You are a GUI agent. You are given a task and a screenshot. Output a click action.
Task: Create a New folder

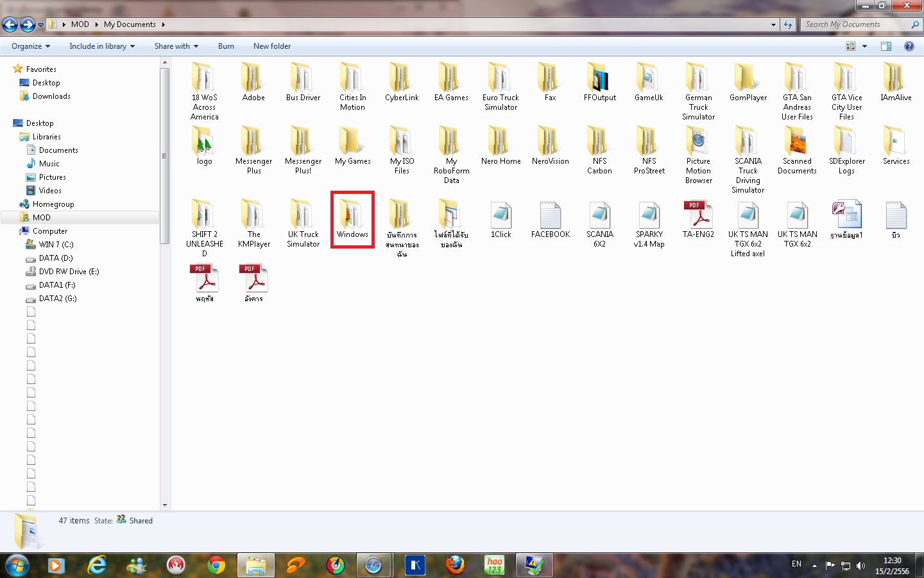(x=272, y=46)
